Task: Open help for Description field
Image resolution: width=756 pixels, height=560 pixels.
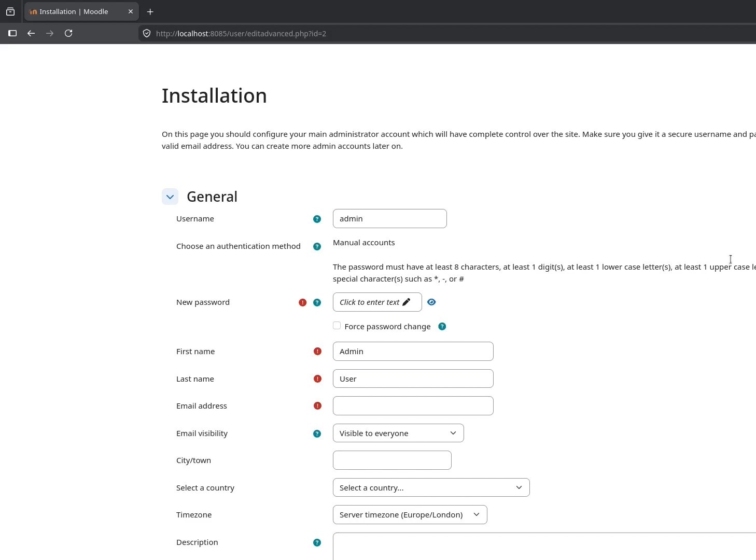Action: 317,542
